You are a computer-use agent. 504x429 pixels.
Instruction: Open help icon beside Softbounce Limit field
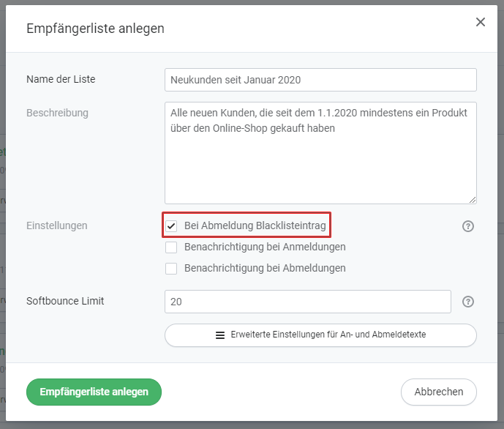[469, 302]
